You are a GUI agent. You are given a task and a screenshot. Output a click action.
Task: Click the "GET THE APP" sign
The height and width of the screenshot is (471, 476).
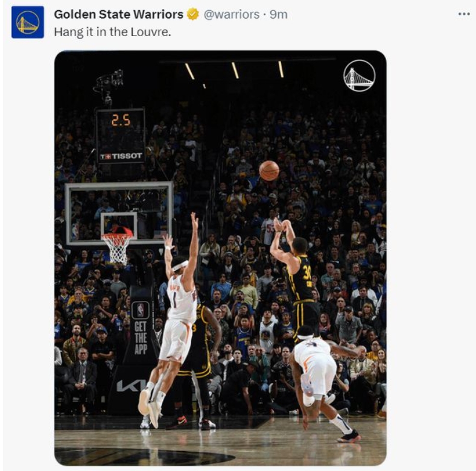(x=141, y=337)
